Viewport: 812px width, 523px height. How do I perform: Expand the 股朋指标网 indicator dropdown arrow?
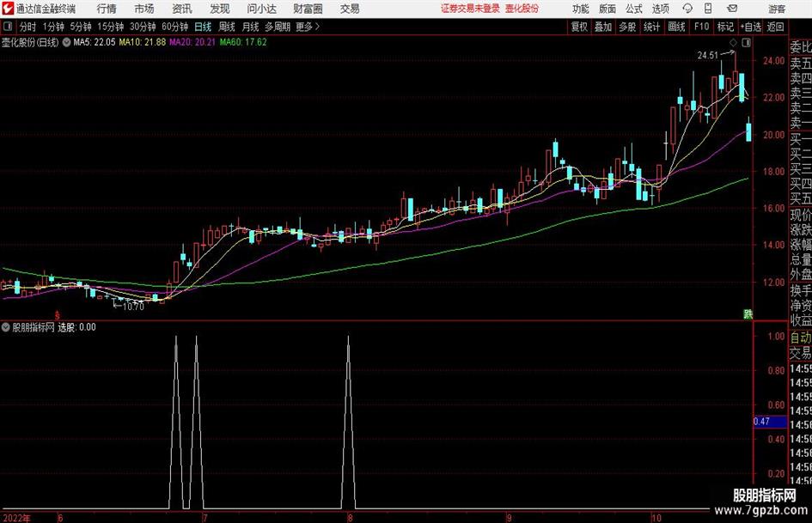tap(6, 327)
